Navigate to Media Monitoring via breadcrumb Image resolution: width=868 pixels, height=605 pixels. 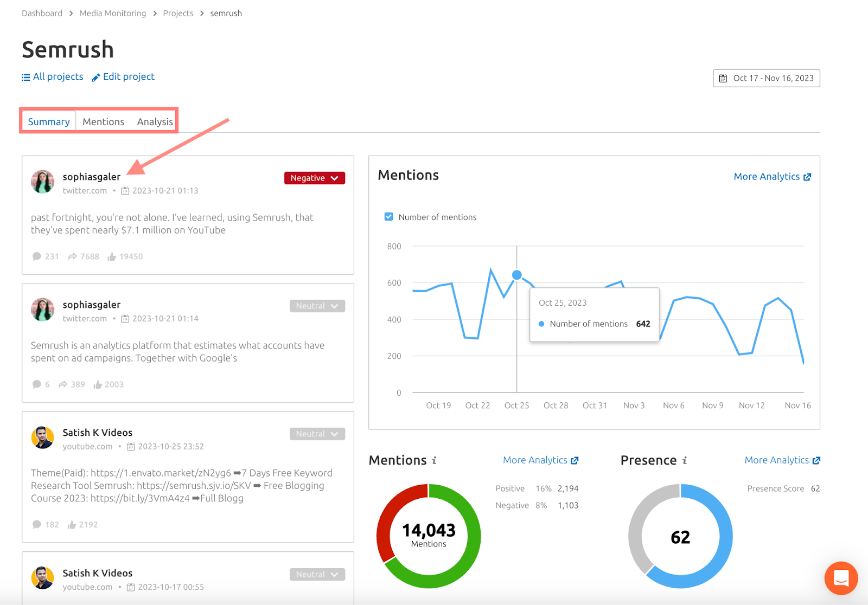coord(112,13)
